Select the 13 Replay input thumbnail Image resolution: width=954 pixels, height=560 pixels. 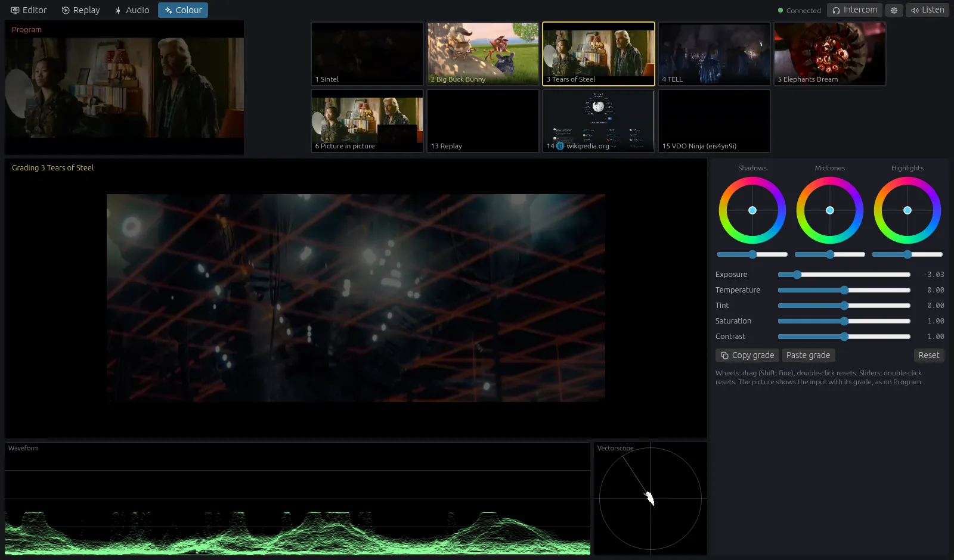click(x=483, y=121)
